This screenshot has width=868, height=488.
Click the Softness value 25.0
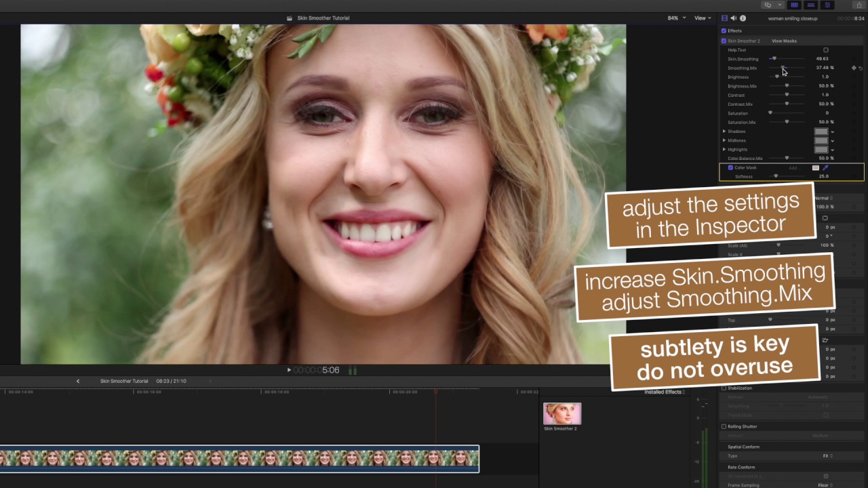[823, 176]
